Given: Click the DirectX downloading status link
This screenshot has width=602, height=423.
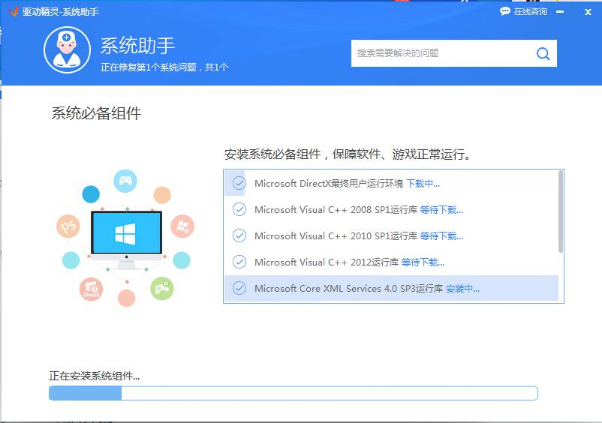Looking at the screenshot, I should tap(423, 183).
